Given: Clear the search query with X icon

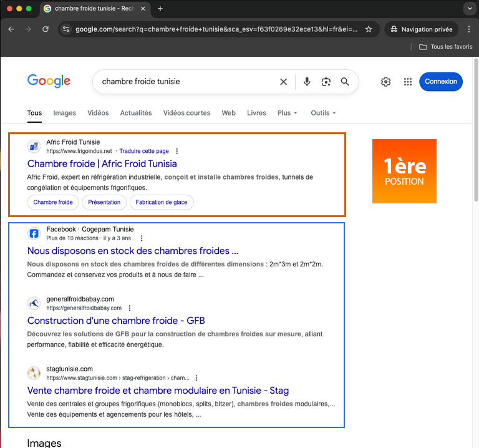Looking at the screenshot, I should click(283, 82).
